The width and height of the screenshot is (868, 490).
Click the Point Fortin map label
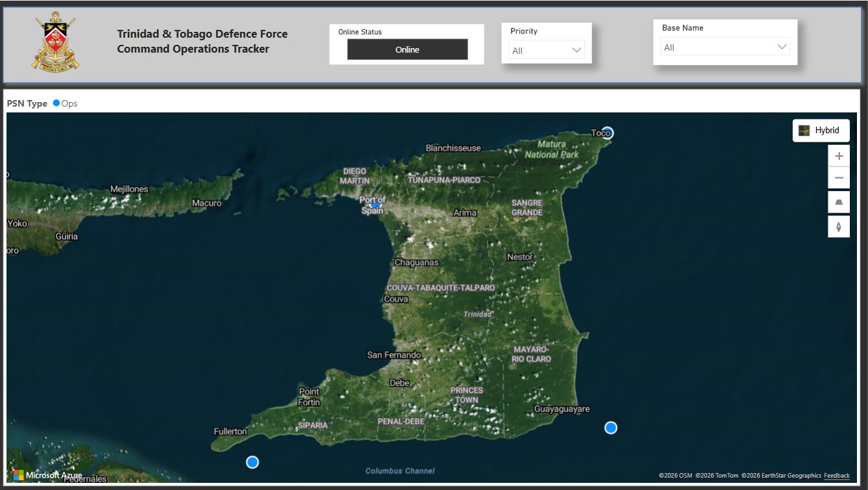click(309, 397)
